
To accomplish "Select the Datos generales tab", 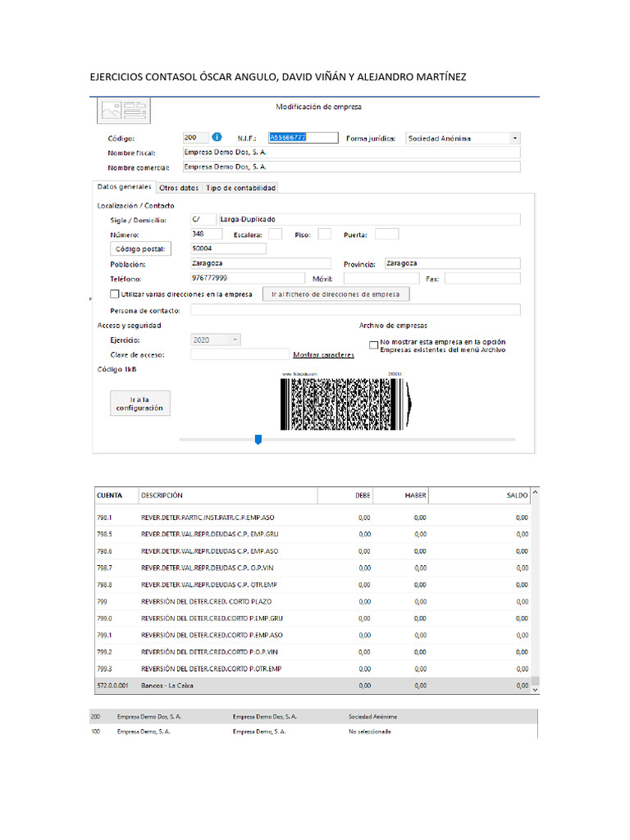I will coord(123,187).
